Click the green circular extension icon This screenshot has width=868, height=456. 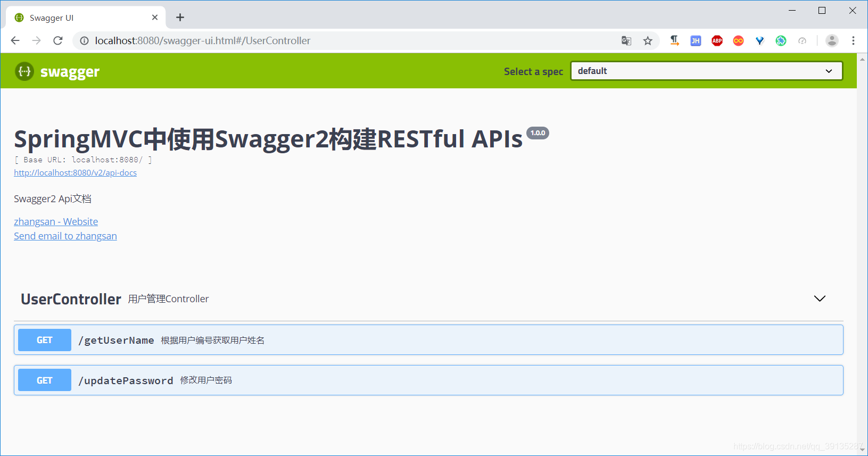pos(781,40)
